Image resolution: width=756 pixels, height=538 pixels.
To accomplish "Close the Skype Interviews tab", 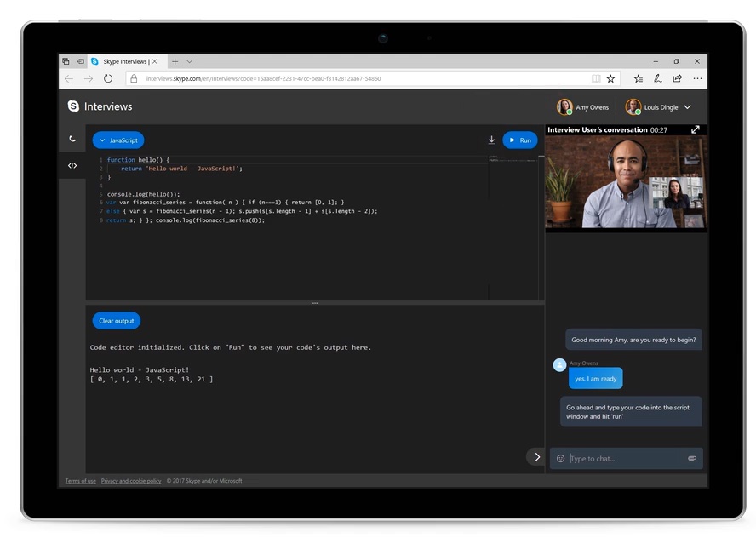I will tap(154, 61).
